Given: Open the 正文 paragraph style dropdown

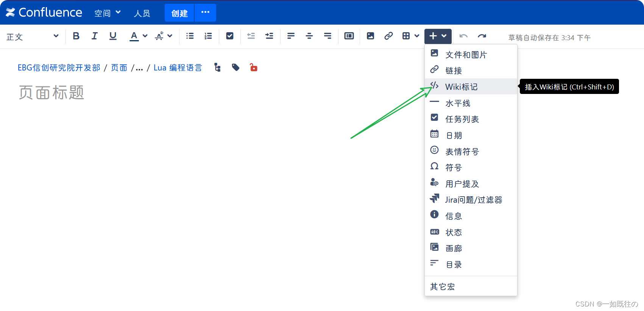Looking at the screenshot, I should [33, 36].
